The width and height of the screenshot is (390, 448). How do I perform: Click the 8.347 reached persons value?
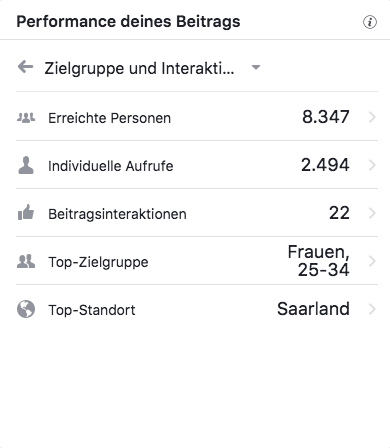click(326, 117)
